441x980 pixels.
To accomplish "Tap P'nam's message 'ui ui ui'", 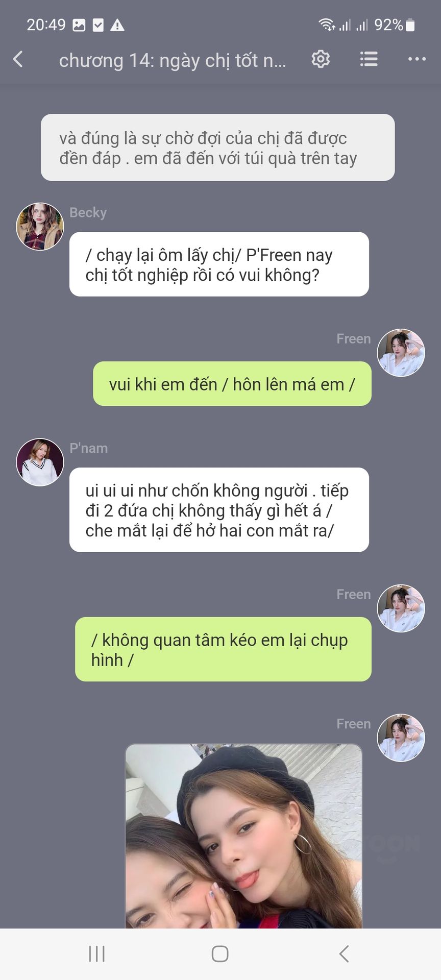I will click(x=219, y=510).
